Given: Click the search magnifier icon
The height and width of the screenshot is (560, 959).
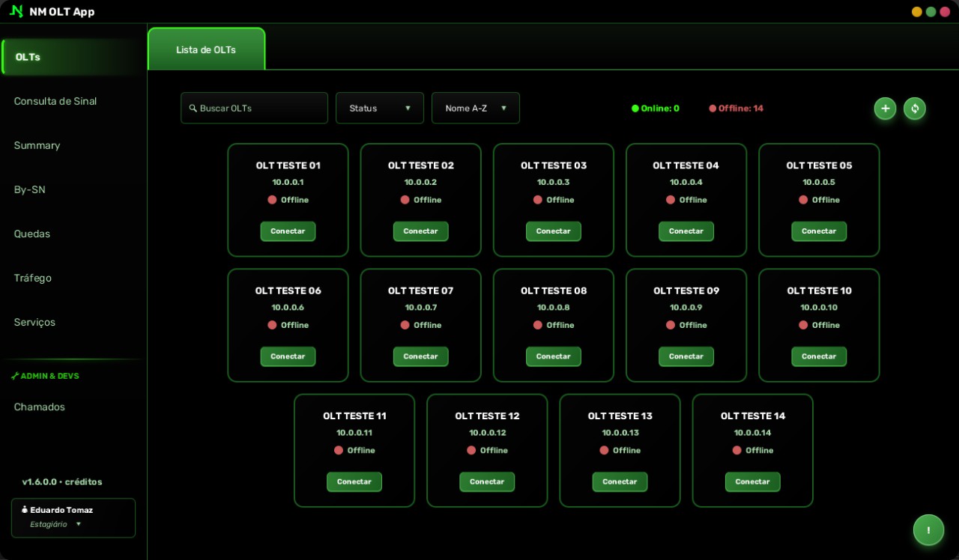Looking at the screenshot, I should point(193,108).
